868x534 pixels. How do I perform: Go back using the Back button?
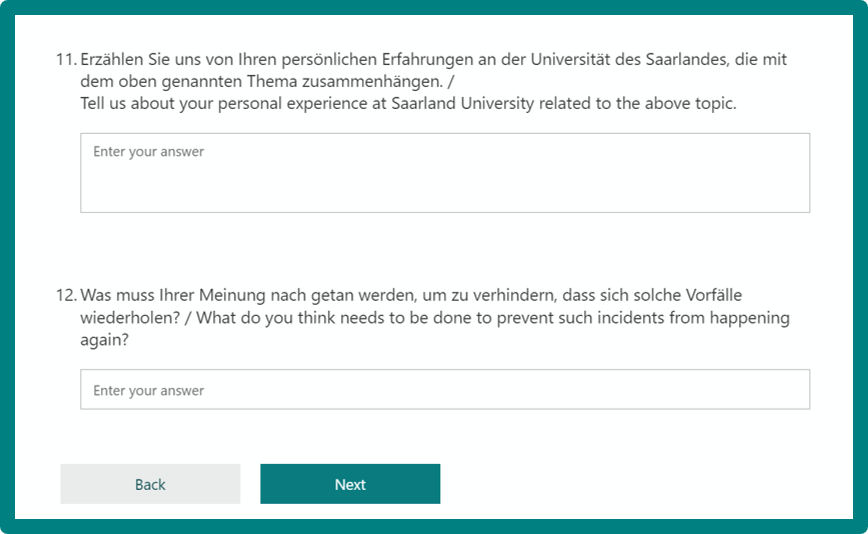click(150, 484)
